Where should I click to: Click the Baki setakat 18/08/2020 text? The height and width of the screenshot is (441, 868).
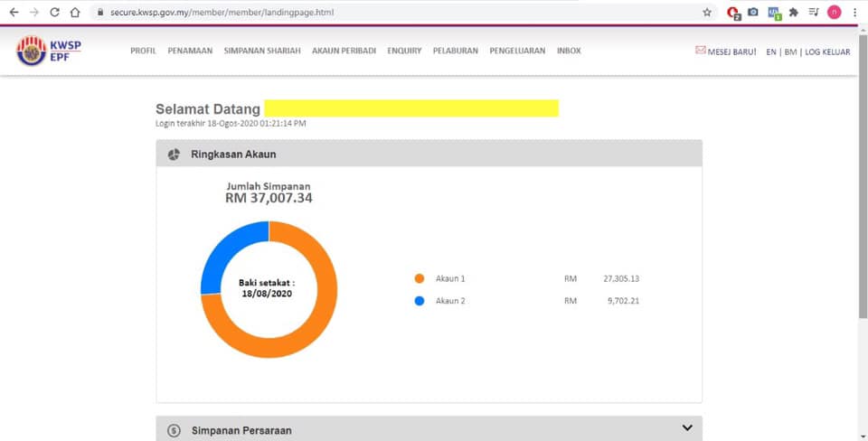[267, 288]
